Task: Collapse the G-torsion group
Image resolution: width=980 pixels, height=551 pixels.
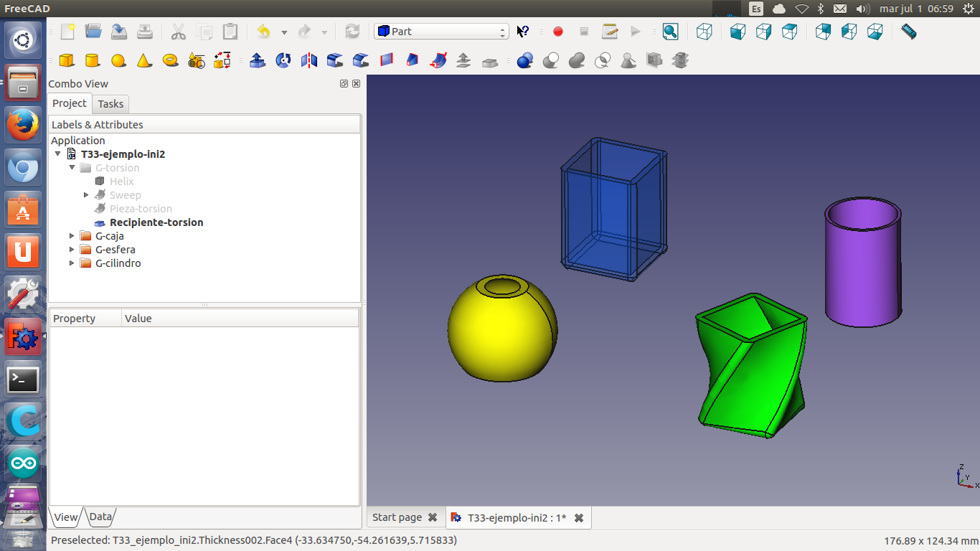Action: [x=72, y=168]
